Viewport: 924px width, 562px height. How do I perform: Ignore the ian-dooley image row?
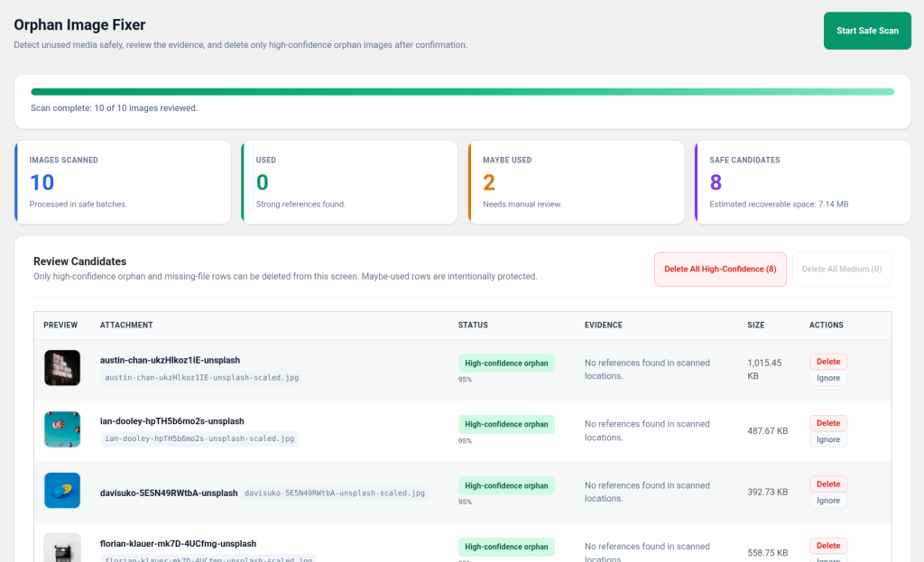(828, 439)
